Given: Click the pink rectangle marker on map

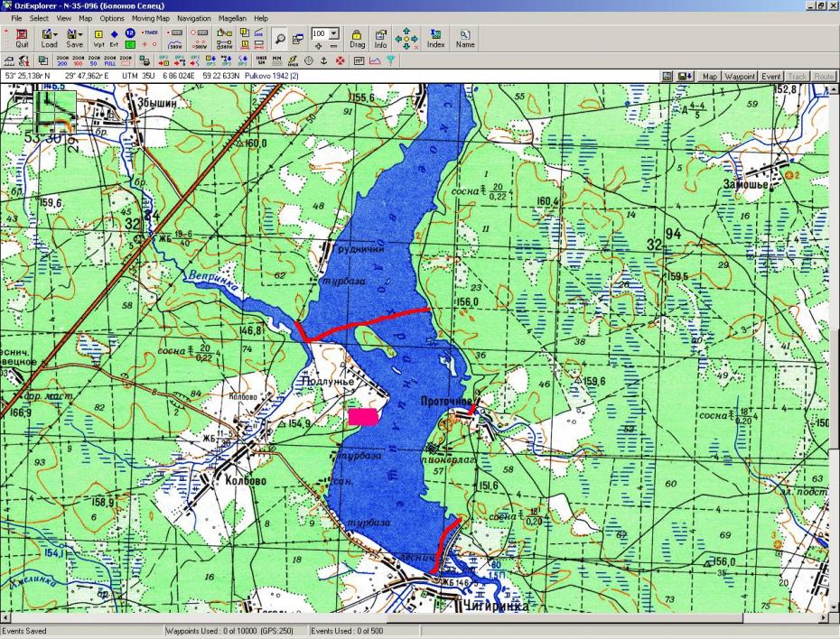Looking at the screenshot, I should pyautogui.click(x=363, y=415).
